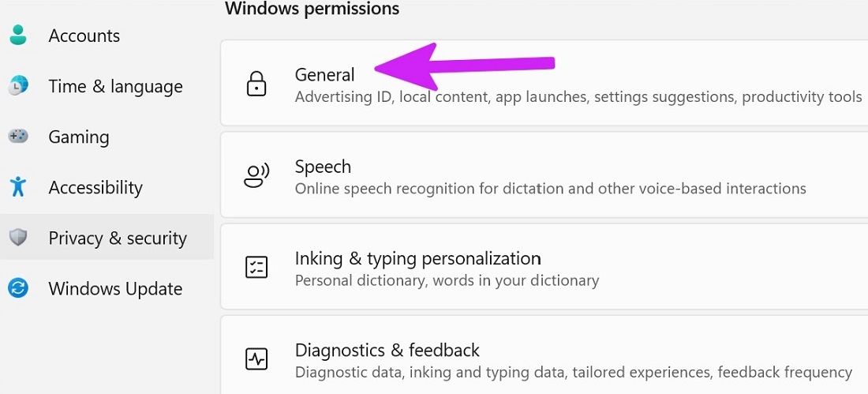
Task: Click the Accessibility figure icon
Action: (18, 187)
